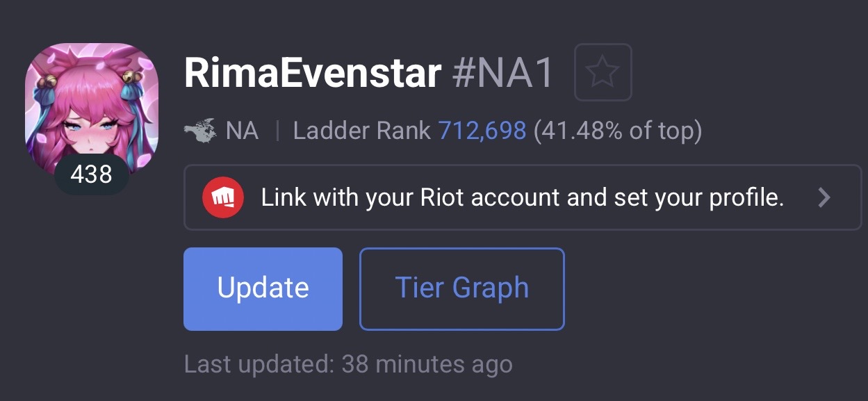Toggle the favorite star next to #NA1

tap(603, 72)
